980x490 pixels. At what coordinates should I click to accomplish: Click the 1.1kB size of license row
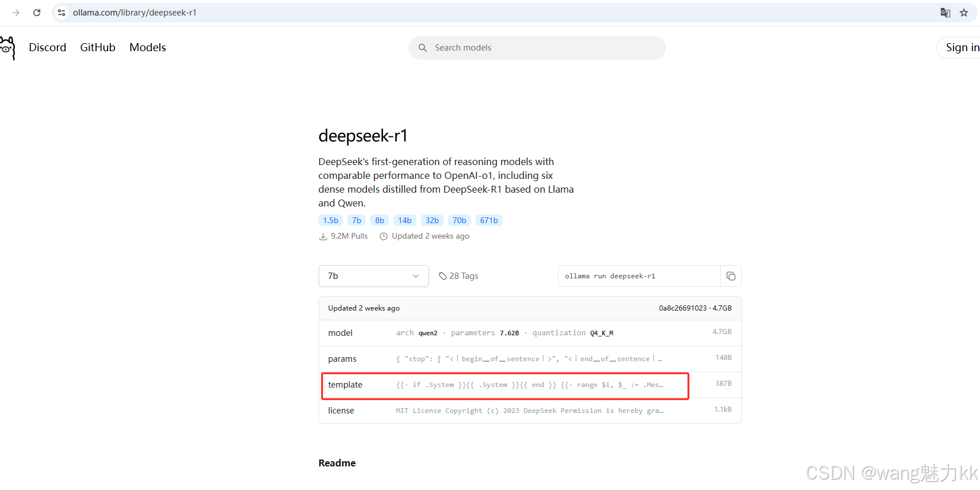(723, 409)
